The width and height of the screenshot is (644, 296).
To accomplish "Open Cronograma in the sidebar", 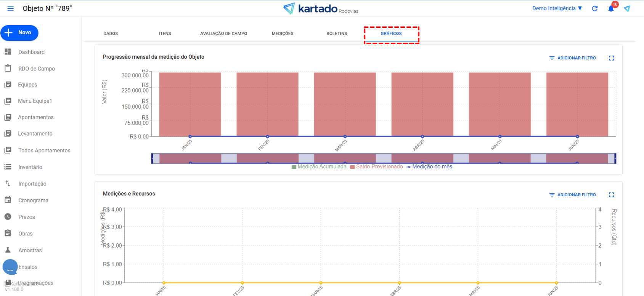I will tap(33, 200).
